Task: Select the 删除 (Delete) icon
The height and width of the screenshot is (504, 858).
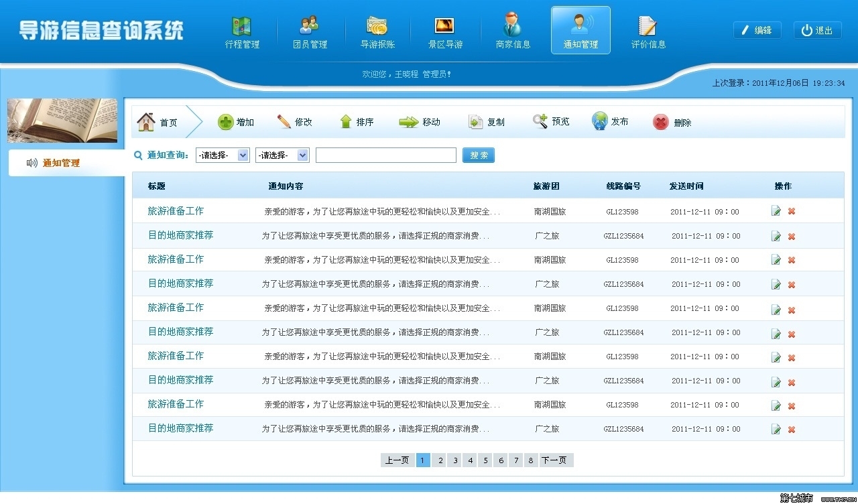Action: (x=672, y=121)
